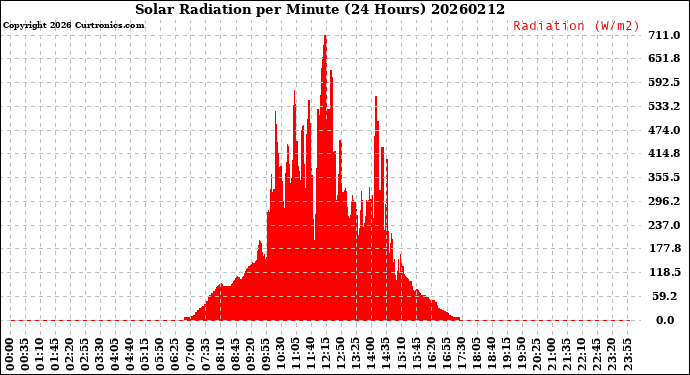Screen dimensions: 690x375
Task: Click the 'Copyright 2026 Curtronics.com' text
Action: click(73, 25)
